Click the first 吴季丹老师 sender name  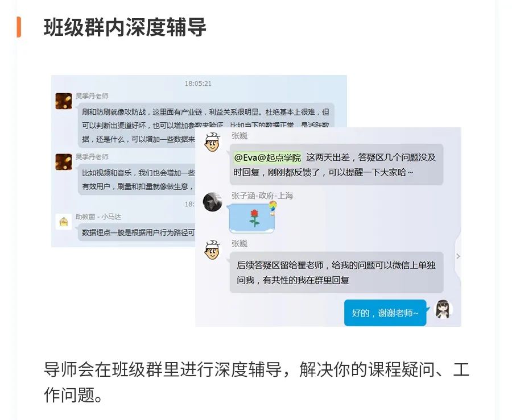click(x=92, y=96)
